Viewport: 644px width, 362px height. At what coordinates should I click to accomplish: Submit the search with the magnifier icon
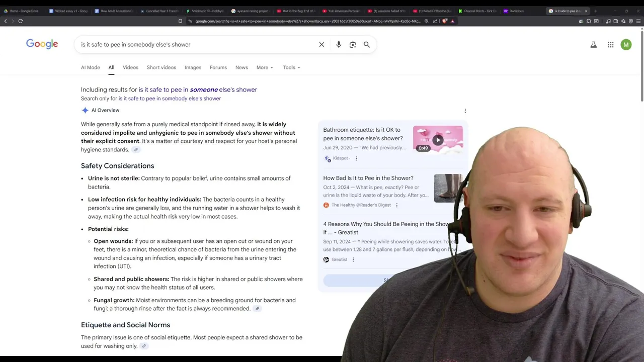point(367,45)
